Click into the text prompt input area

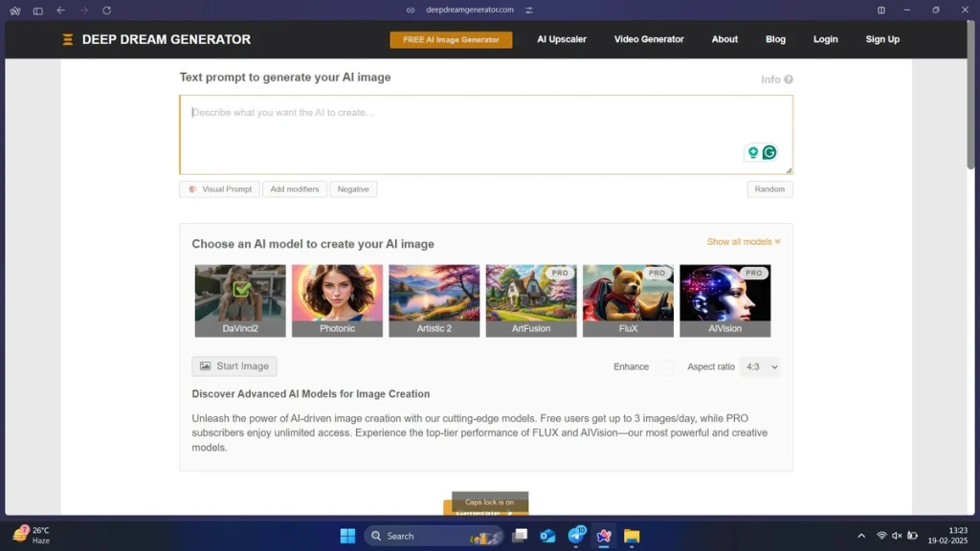pos(485,135)
